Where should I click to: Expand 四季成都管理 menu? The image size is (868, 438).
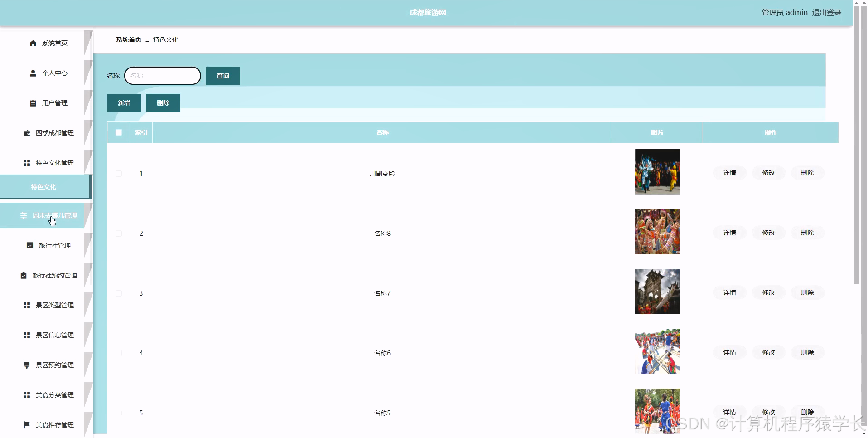(46, 133)
